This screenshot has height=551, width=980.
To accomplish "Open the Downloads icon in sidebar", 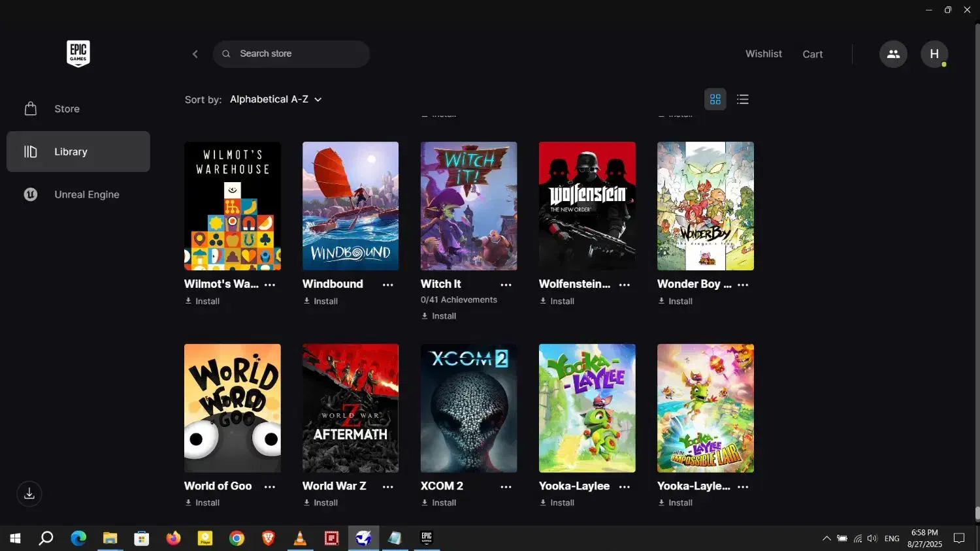I will (29, 494).
